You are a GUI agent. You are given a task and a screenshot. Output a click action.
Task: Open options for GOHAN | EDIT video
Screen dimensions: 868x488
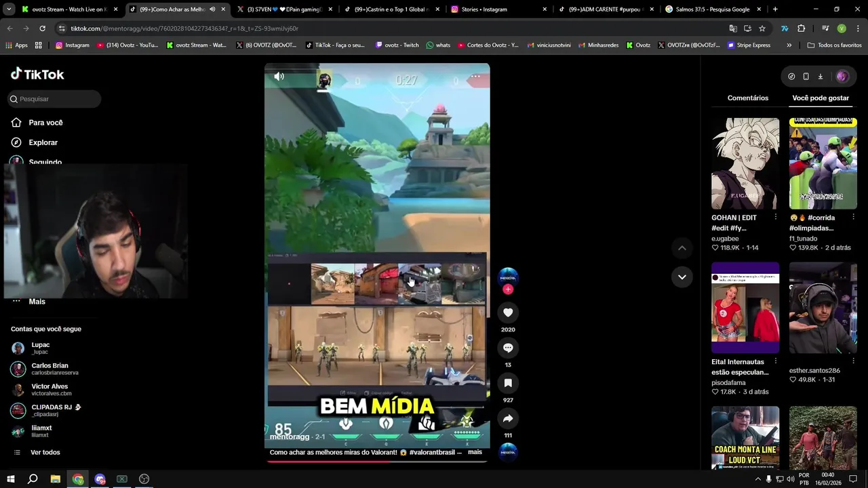tap(775, 218)
